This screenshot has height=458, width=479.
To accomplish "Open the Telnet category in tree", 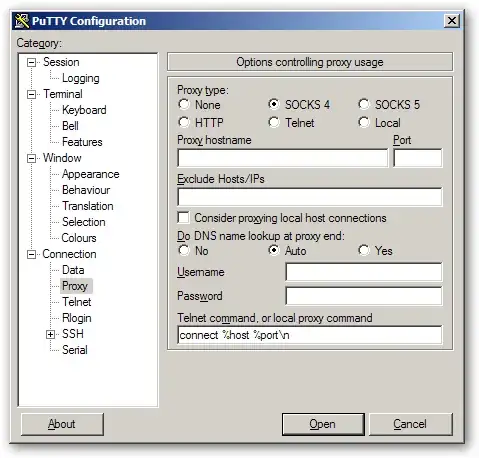I will (77, 302).
